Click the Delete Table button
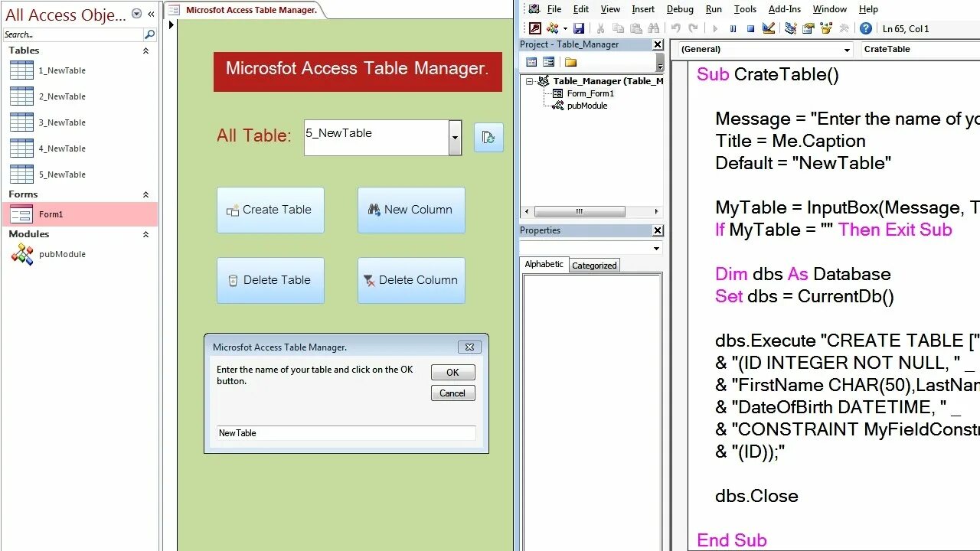980x551 pixels. tap(270, 280)
